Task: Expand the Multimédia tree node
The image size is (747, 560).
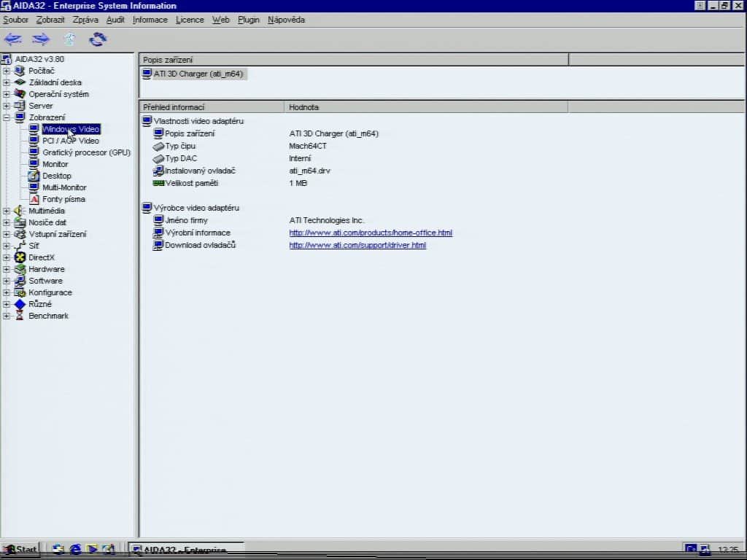Action: tap(6, 211)
